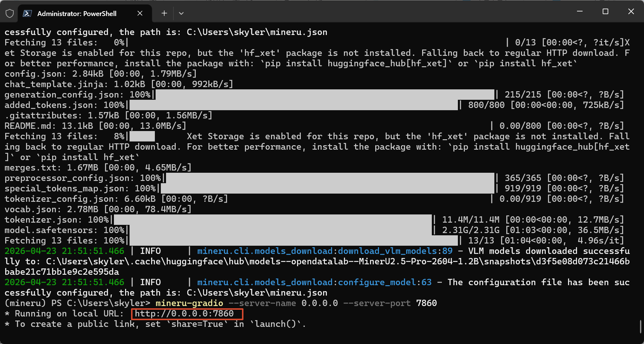Click the last mineru.json path above prompt
644x344 pixels.
[x=257, y=293]
